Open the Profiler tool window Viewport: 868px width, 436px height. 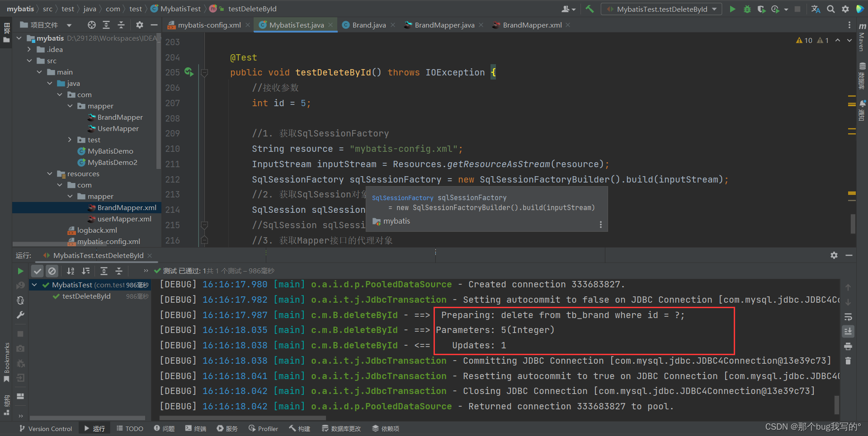[263, 428]
